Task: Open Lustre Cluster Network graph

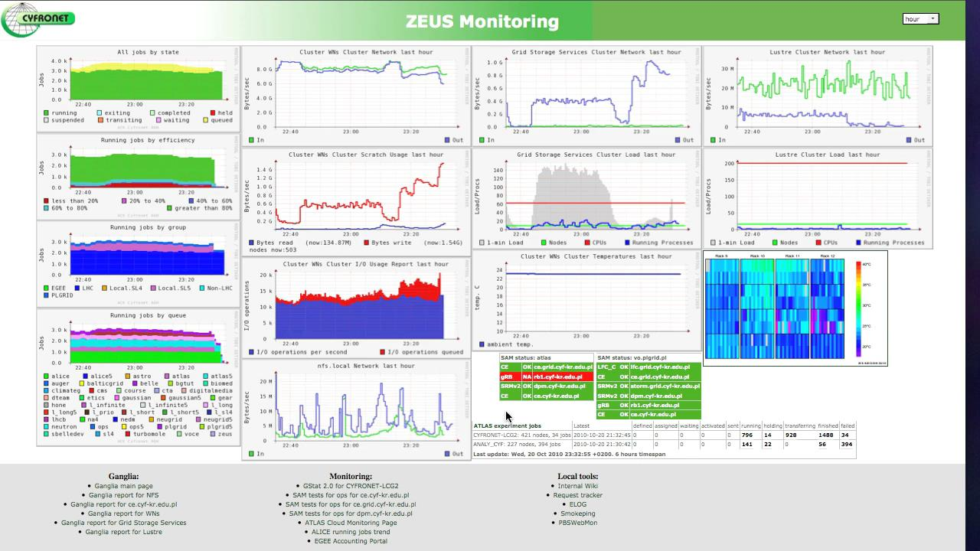Action: [x=818, y=96]
